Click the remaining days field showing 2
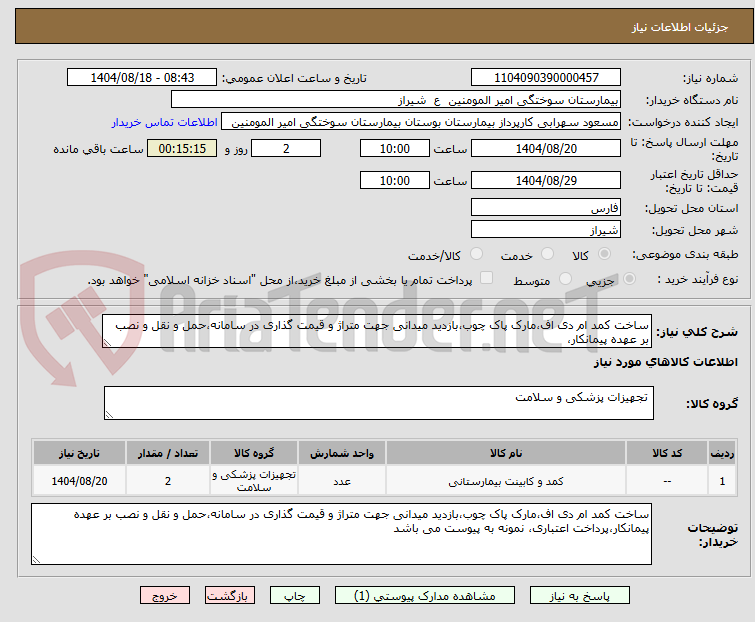 pos(286,148)
